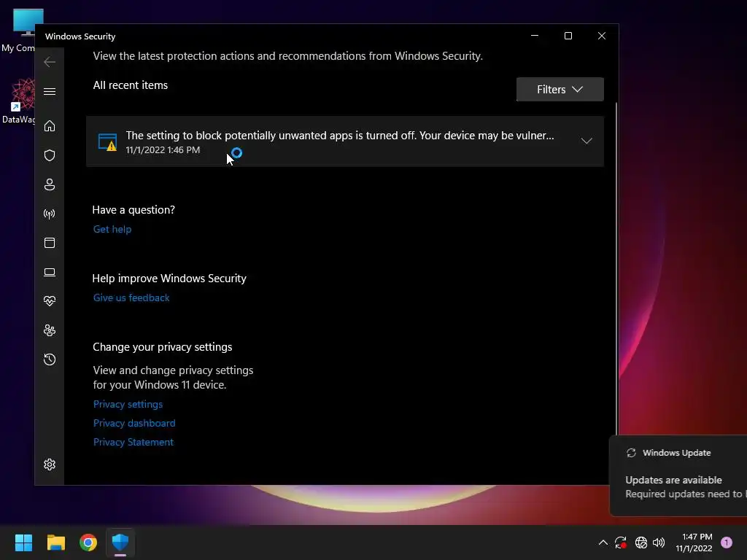Open the hamburger navigation menu
Image resolution: width=747 pixels, height=560 pixels.
tap(50, 91)
